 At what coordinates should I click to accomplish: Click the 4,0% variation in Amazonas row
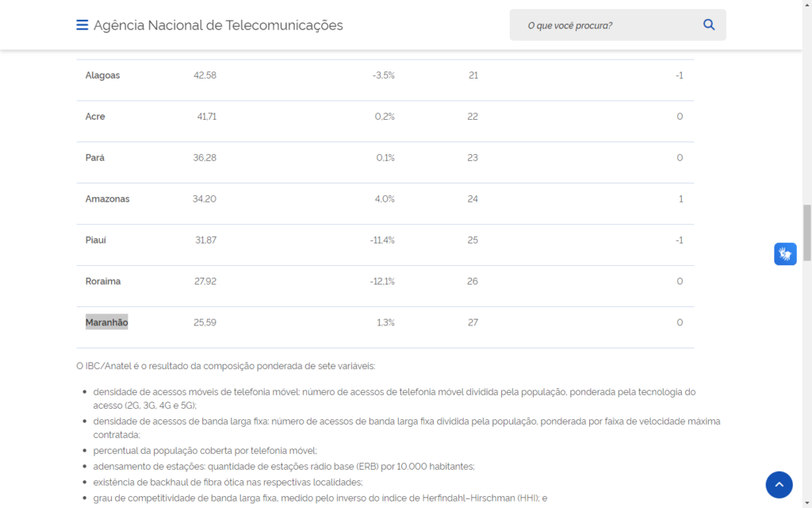pos(385,199)
